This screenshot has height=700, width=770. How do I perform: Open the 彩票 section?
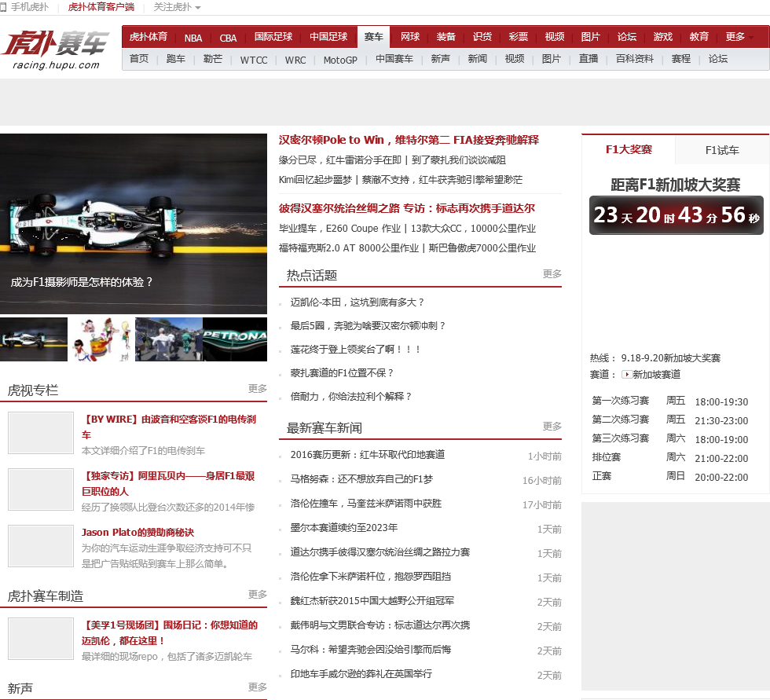tap(518, 37)
